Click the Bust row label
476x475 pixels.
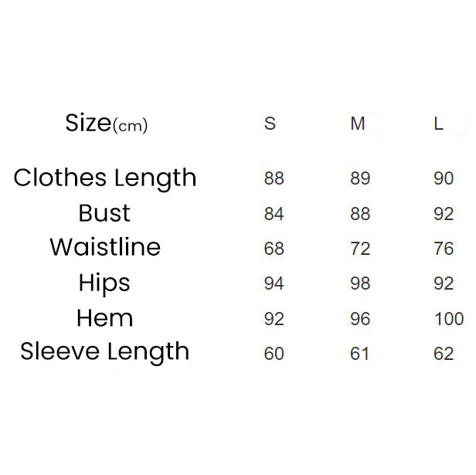coord(104,213)
